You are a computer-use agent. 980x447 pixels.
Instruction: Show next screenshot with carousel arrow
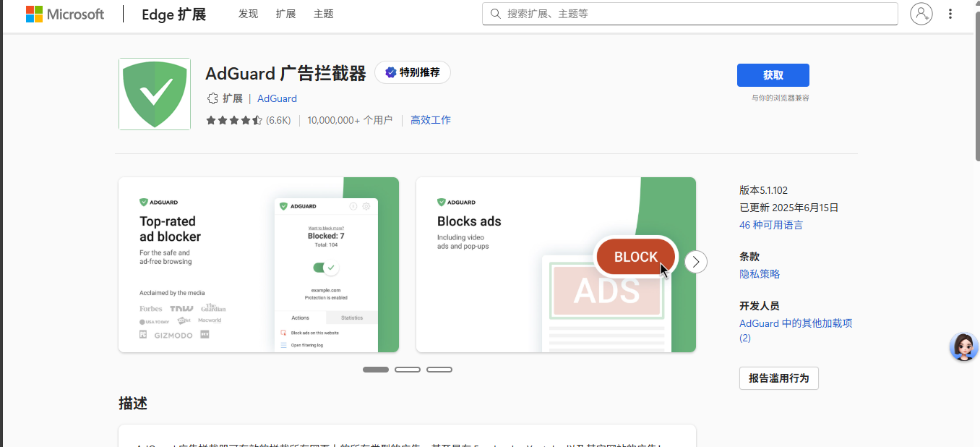[696, 262]
